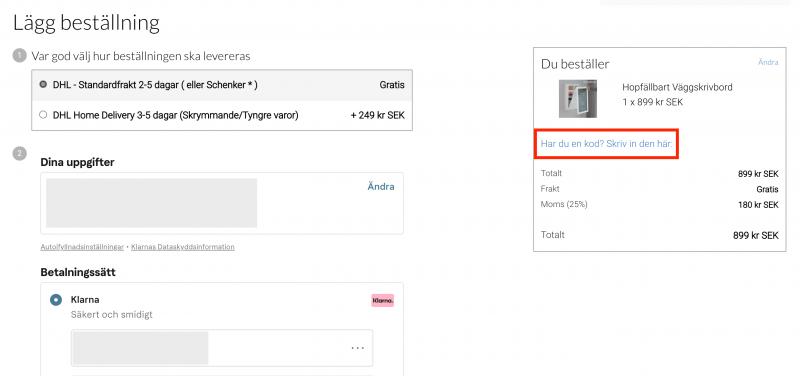Open the three-dot menu in Klarna payment box
The image size is (800, 376).
click(x=358, y=348)
